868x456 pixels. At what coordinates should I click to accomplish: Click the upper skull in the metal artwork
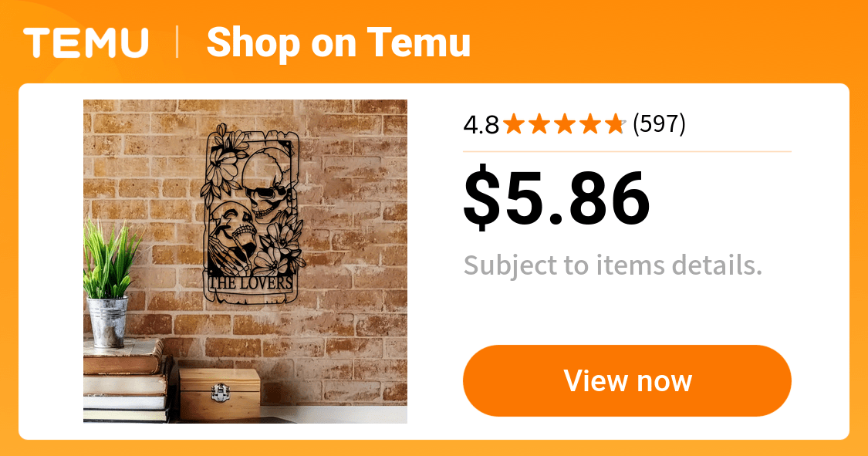coord(267,185)
